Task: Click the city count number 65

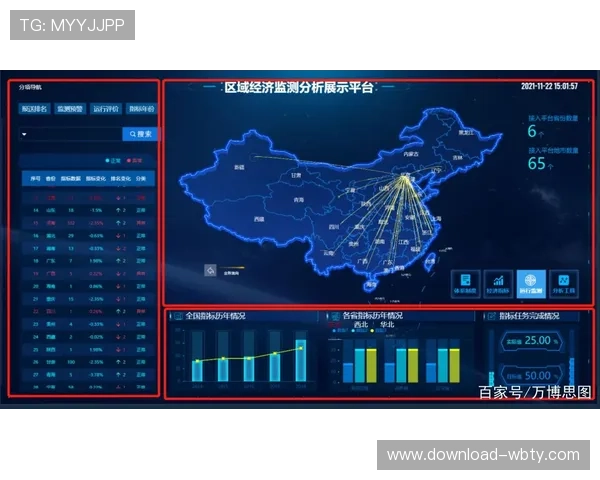Action: (x=536, y=164)
